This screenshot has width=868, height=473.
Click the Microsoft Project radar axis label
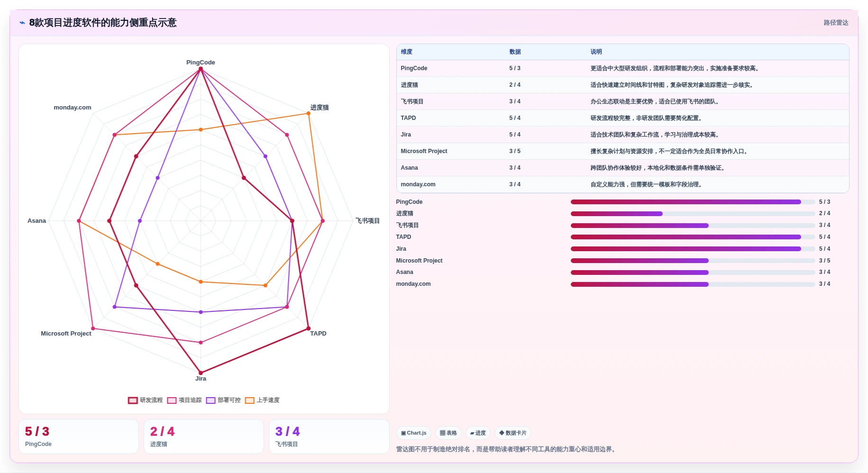click(66, 334)
